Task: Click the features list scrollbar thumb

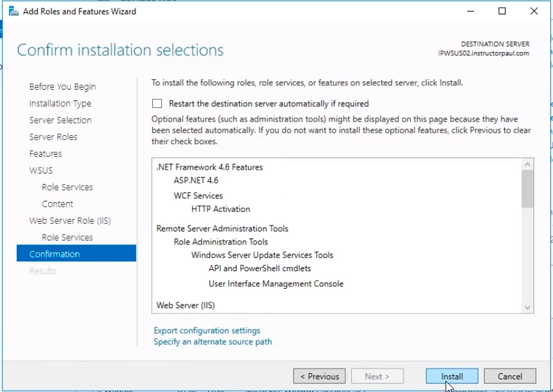Action: [x=528, y=189]
